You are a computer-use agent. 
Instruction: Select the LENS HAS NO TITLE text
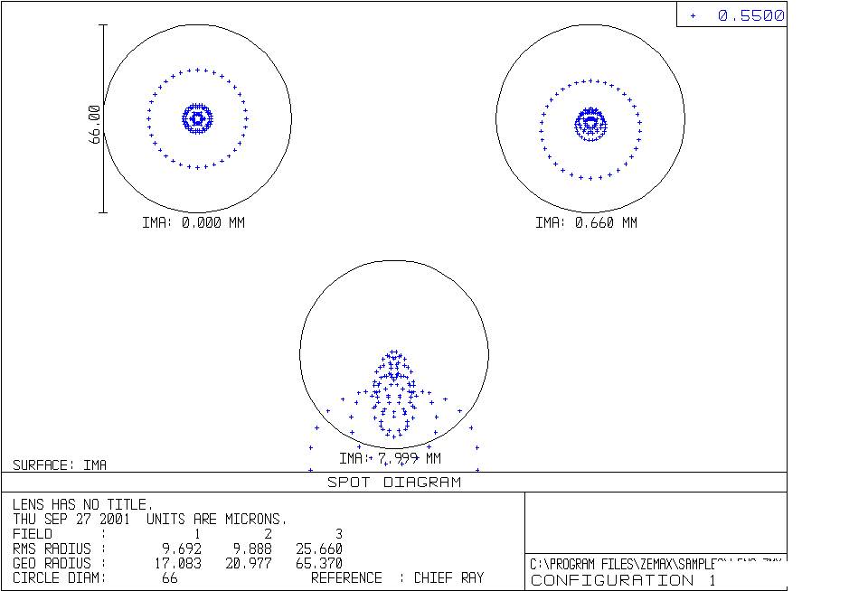coord(83,505)
